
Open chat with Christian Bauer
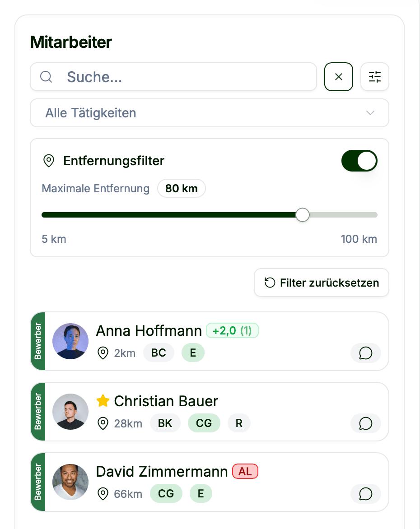pyautogui.click(x=365, y=423)
